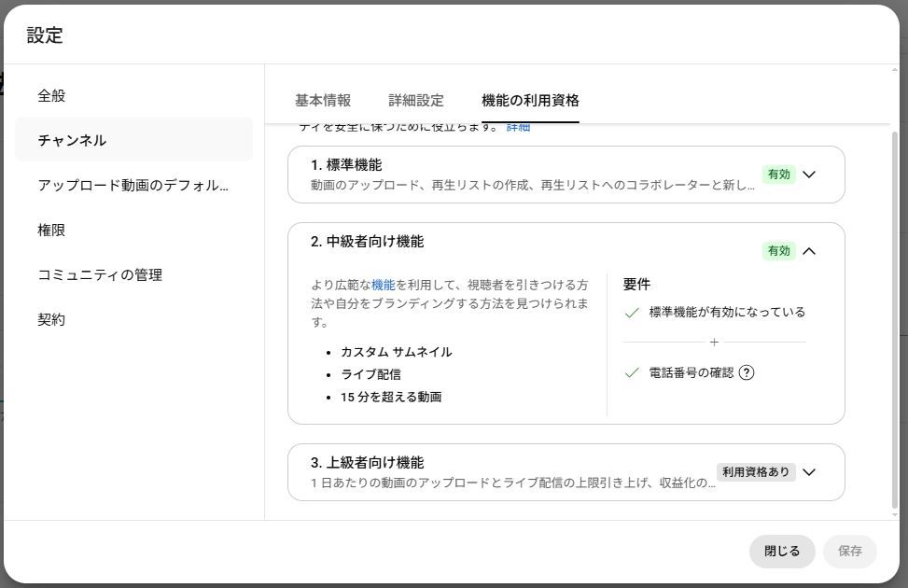Open 全般 in the settings sidebar
The width and height of the screenshot is (908, 588).
pyautogui.click(x=52, y=95)
